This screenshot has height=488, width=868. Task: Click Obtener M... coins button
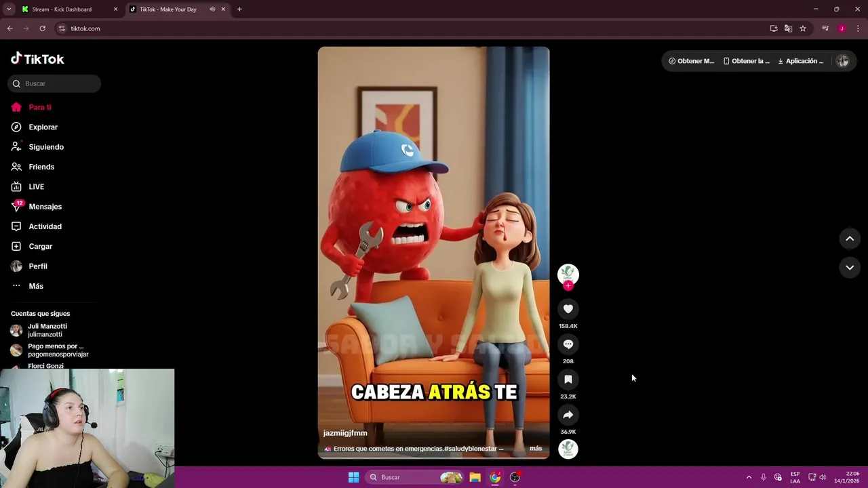point(691,61)
